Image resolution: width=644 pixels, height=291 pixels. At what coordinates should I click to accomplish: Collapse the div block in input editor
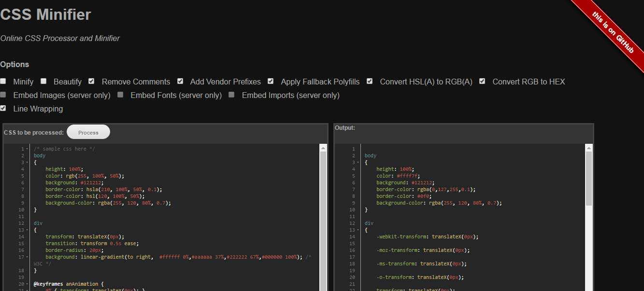[27, 230]
